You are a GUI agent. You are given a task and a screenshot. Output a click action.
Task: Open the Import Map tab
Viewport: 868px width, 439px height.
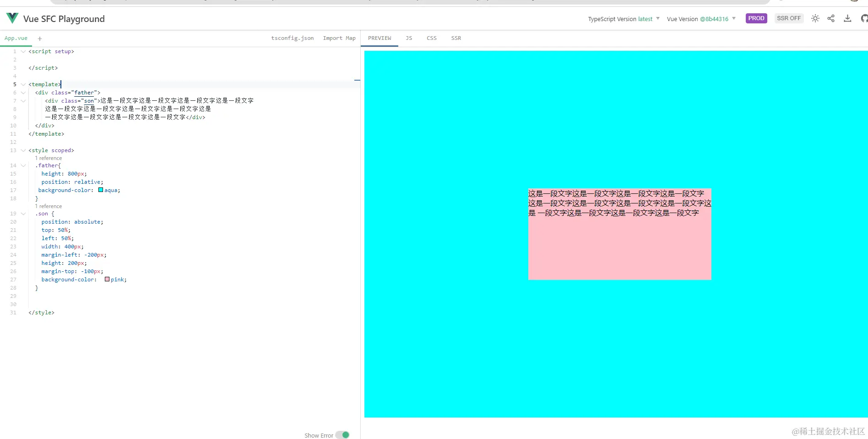tap(339, 38)
